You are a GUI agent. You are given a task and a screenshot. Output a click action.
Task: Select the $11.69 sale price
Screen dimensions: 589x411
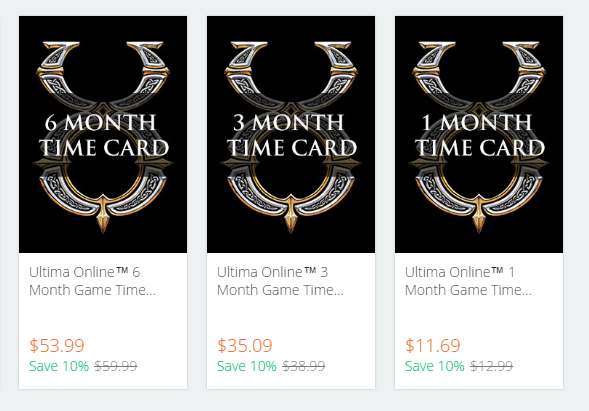click(433, 345)
